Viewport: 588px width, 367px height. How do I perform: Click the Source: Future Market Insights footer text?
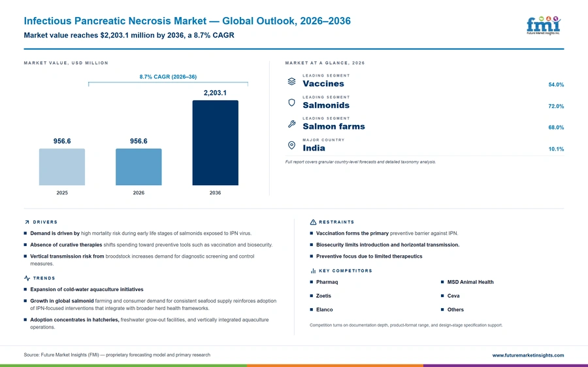(117, 355)
